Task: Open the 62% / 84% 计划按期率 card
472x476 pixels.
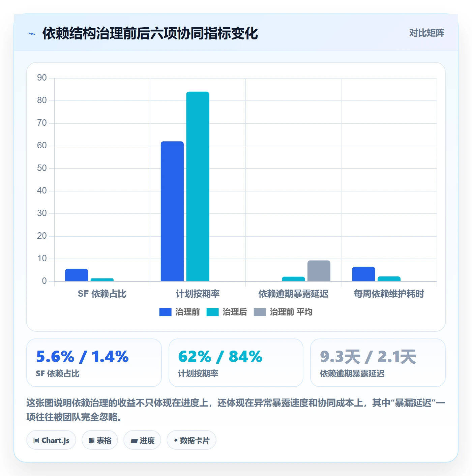Action: tap(236, 363)
